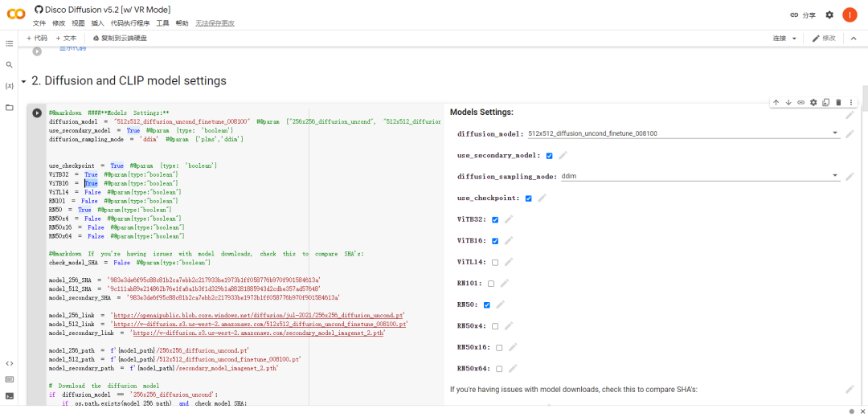
Task: Open the table of contents sidebar
Action: point(10,43)
